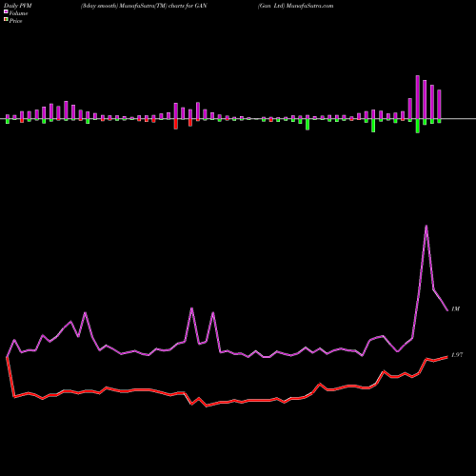The width and height of the screenshot is (476, 476).
Task: Click the '1M' volume line end label
Action: [x=455, y=308]
